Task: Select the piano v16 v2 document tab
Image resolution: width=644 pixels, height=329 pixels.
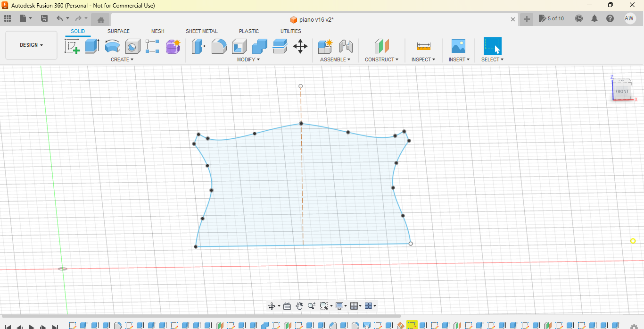Action: point(313,19)
